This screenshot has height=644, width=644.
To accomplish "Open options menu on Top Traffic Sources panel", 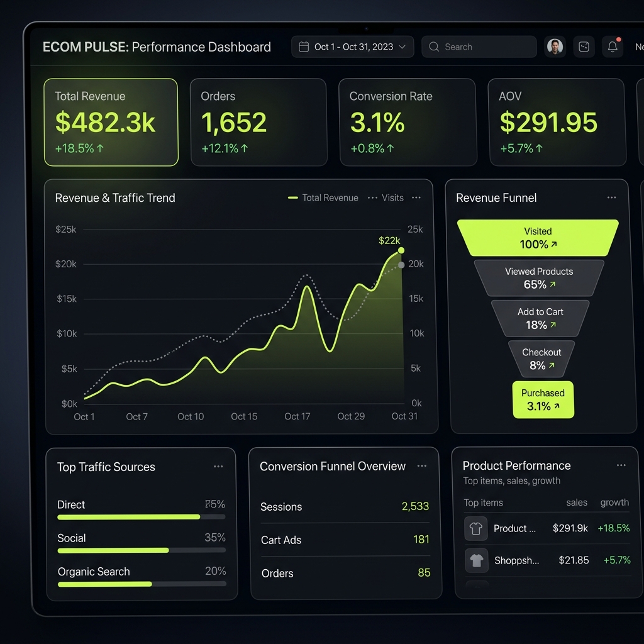I will pyautogui.click(x=218, y=467).
